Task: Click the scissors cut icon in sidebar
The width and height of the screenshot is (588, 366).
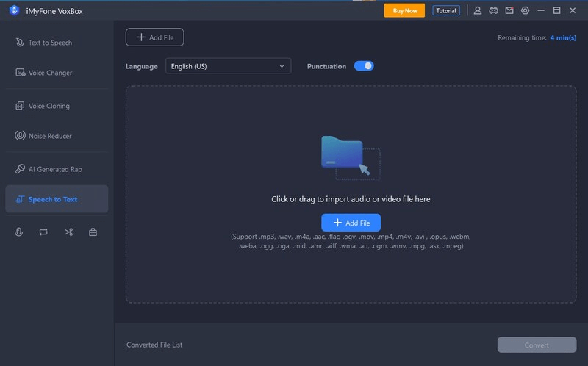Action: coord(68,232)
